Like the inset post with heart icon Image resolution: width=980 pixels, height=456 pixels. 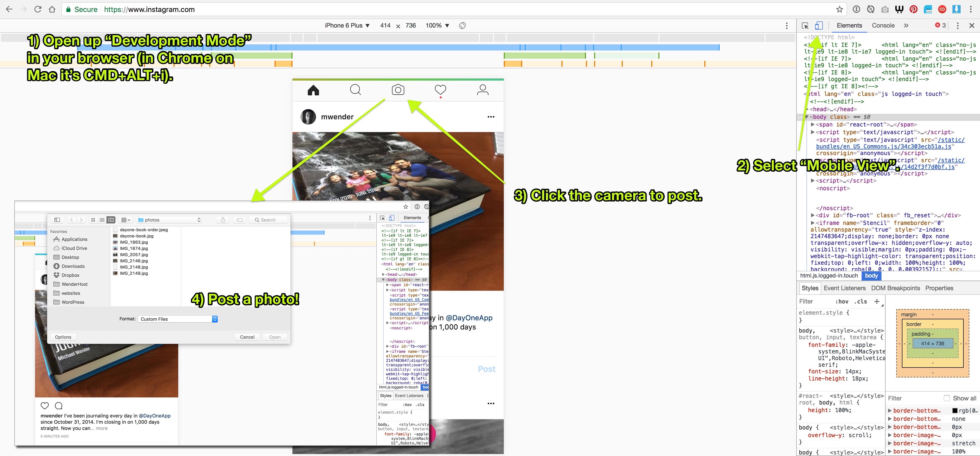pos(44,406)
